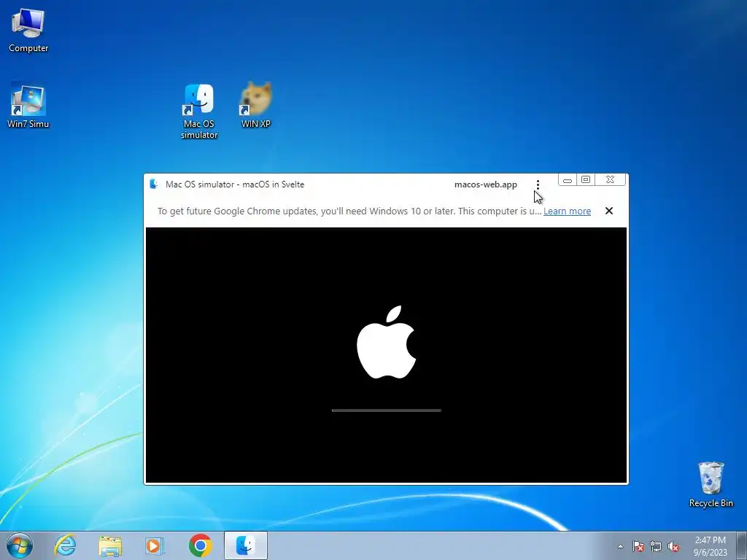Open Windows Media Player taskbar icon
Image resolution: width=747 pixels, height=560 pixels.
[x=154, y=545]
